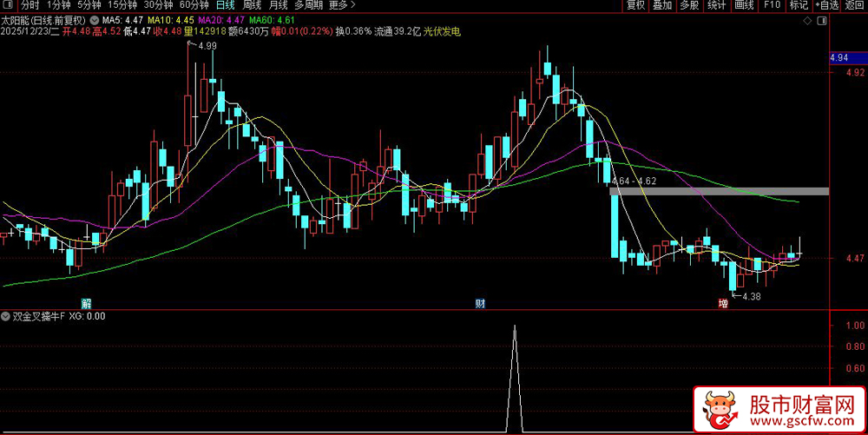Image resolution: width=868 pixels, height=435 pixels.
Task: Click the MA20: 4.47 label
Action: tap(222, 21)
